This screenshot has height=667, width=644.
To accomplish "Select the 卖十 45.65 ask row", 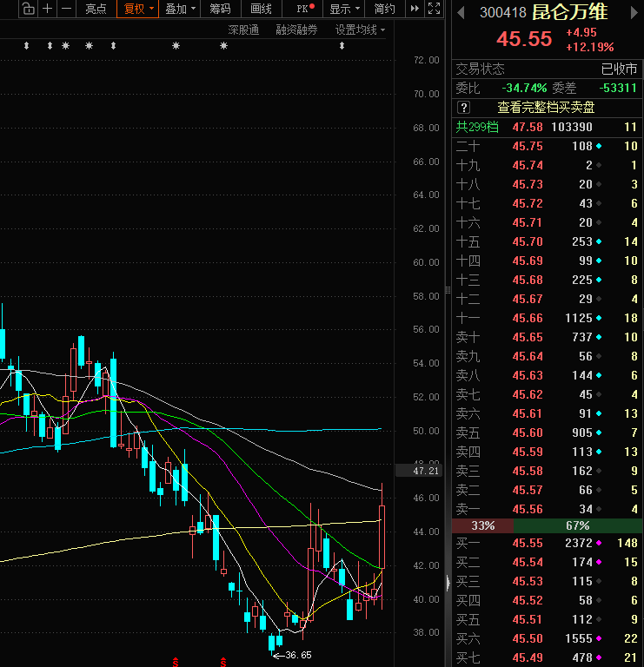I will click(547, 337).
